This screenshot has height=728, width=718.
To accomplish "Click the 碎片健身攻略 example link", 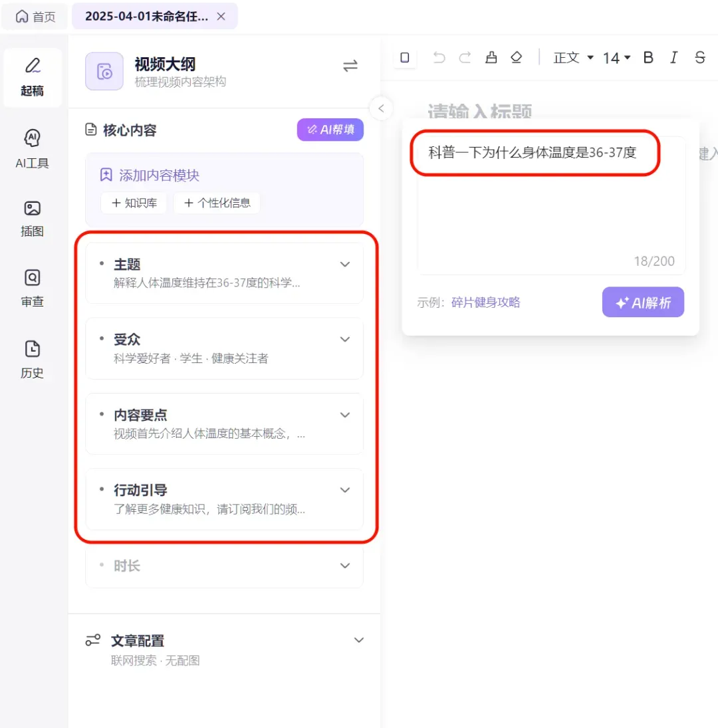I will pos(485,303).
